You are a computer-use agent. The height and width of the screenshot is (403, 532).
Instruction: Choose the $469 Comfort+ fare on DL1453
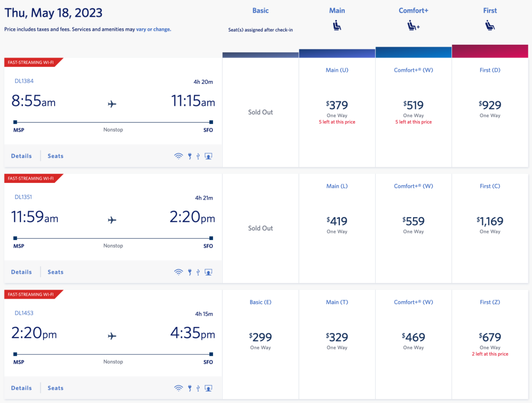click(413, 337)
